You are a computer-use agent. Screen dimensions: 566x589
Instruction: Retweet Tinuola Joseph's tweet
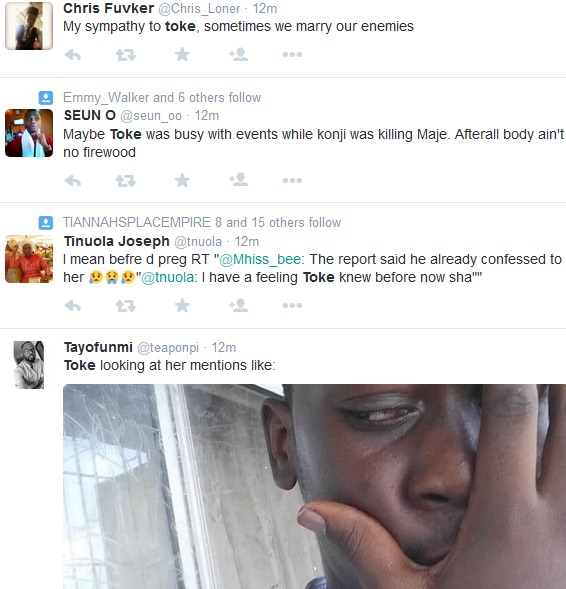coord(125,306)
